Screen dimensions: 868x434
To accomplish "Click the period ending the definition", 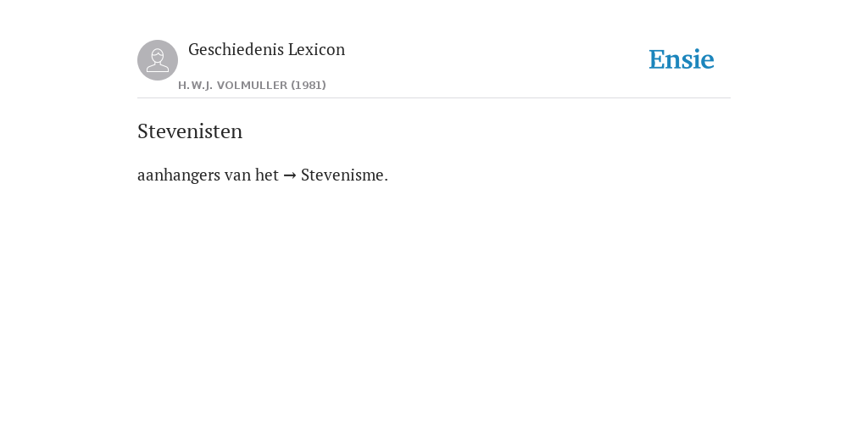I will (387, 181).
